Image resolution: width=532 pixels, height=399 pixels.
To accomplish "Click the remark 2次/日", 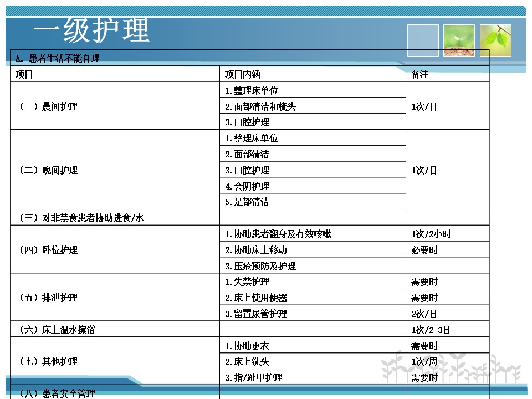I will 447,313.
